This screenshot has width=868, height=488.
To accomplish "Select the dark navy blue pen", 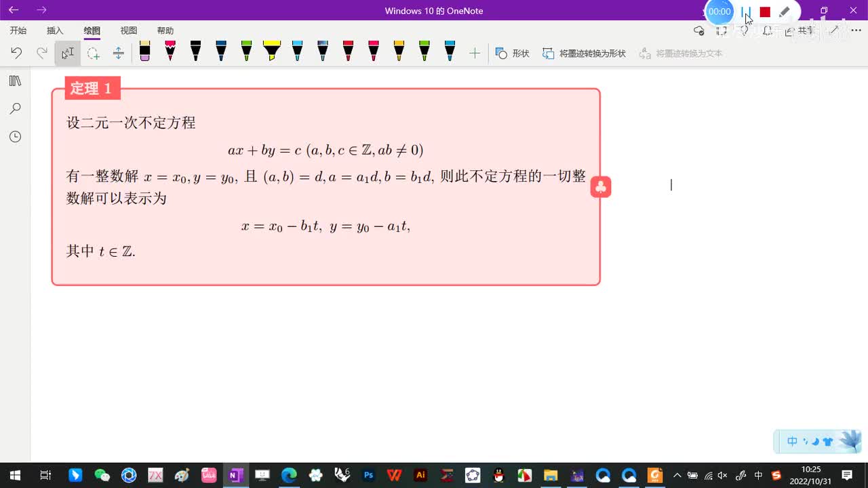I will pyautogui.click(x=221, y=52).
